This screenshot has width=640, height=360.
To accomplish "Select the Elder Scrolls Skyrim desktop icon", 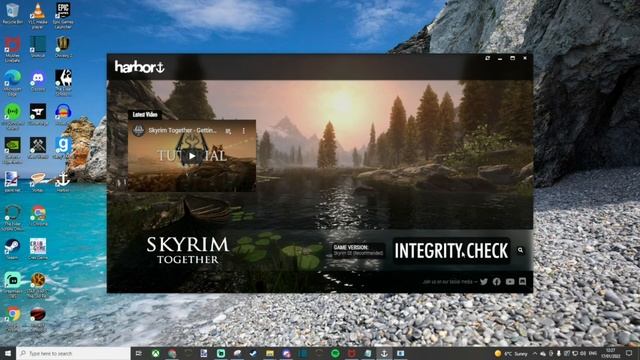I will [63, 82].
